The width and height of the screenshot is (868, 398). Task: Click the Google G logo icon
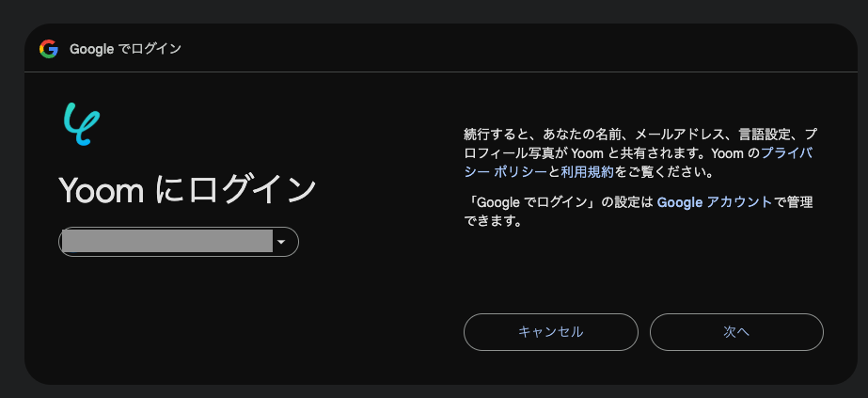49,49
